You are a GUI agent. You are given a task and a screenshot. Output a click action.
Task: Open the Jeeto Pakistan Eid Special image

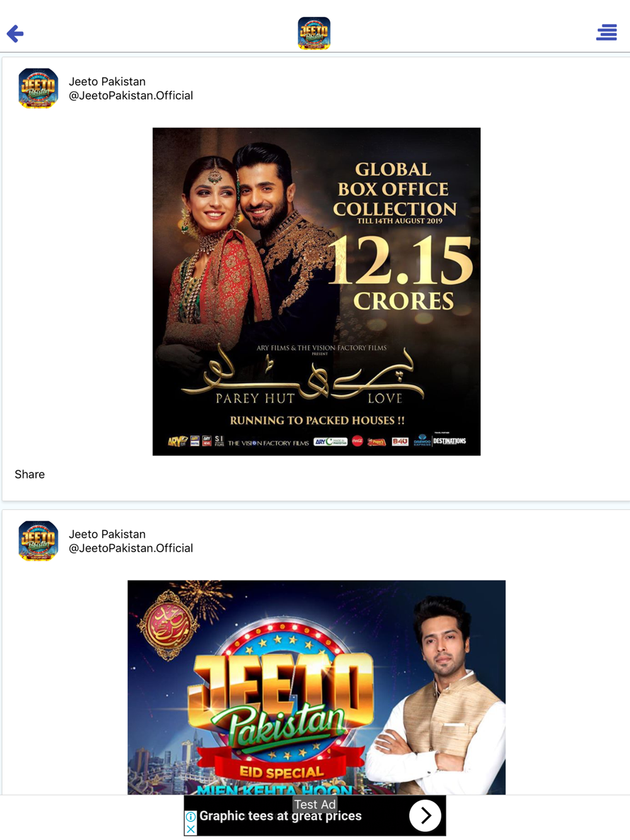click(x=316, y=688)
